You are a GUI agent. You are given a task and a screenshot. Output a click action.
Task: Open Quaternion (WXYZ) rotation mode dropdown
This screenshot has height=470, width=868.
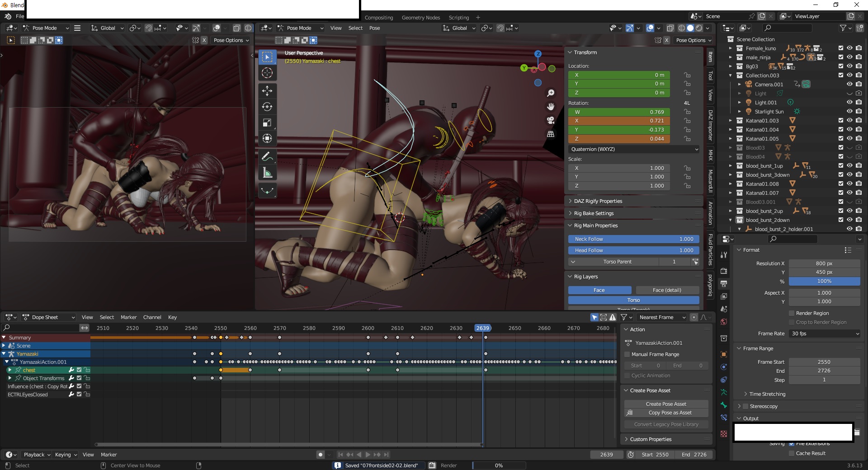pos(634,149)
